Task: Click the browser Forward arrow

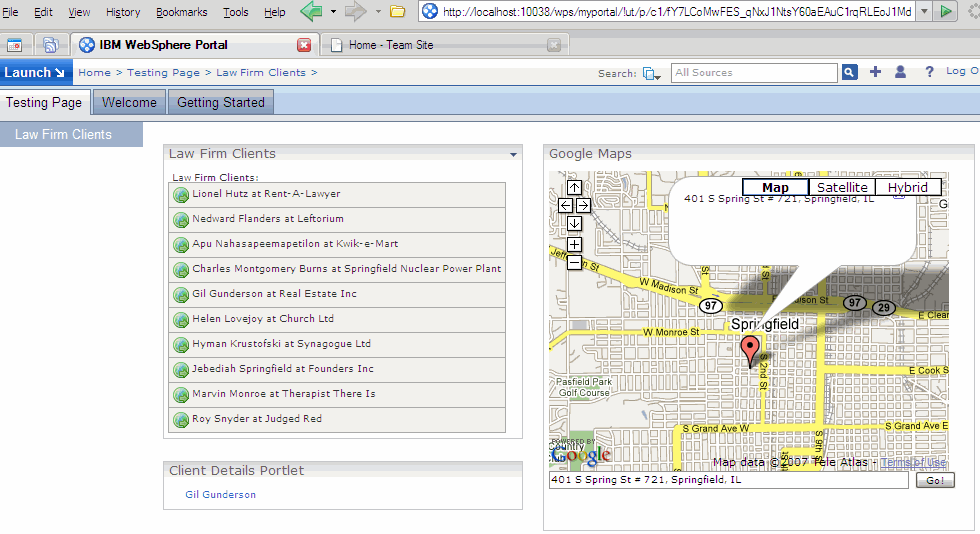Action: [x=356, y=11]
